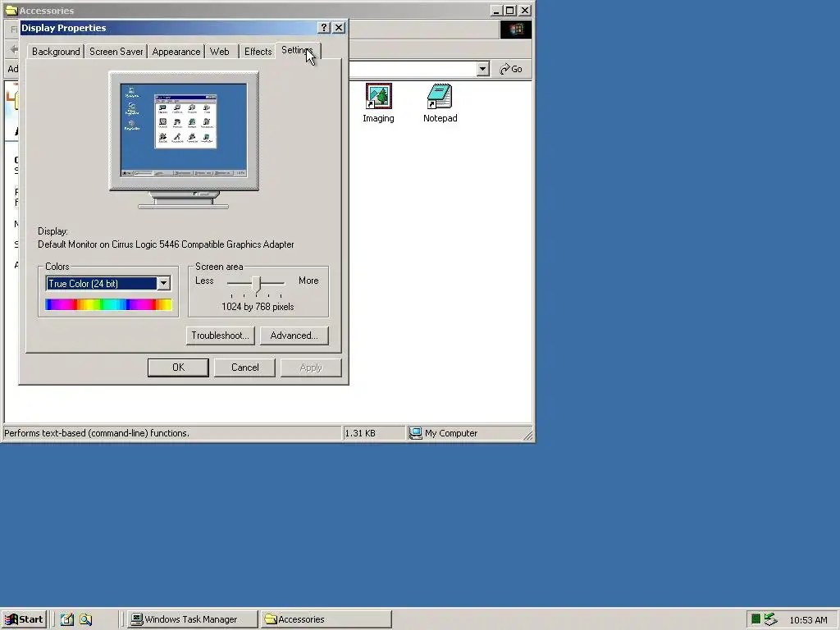Open Advanced... display settings
This screenshot has width=840, height=630.
[x=294, y=336]
